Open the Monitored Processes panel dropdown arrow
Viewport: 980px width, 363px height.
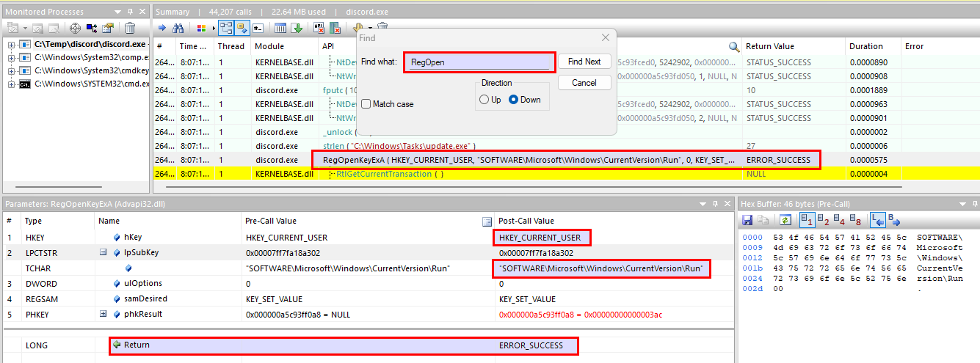pyautogui.click(x=117, y=12)
